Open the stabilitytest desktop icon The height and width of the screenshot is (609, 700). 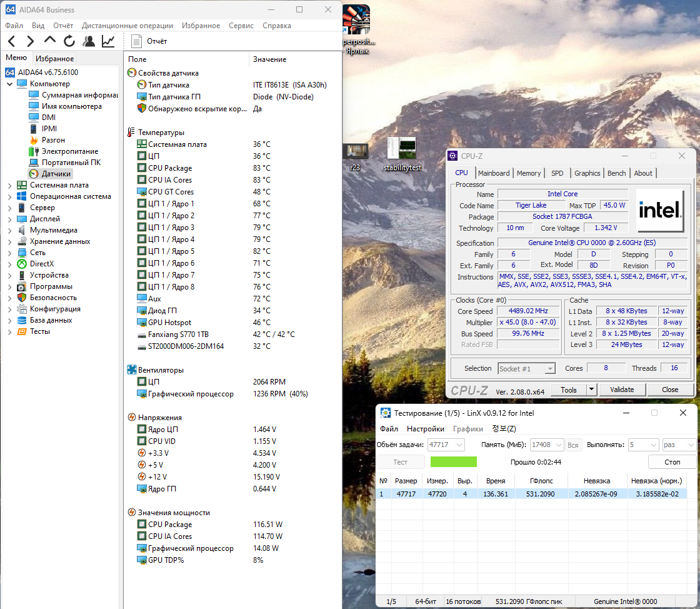[402, 154]
